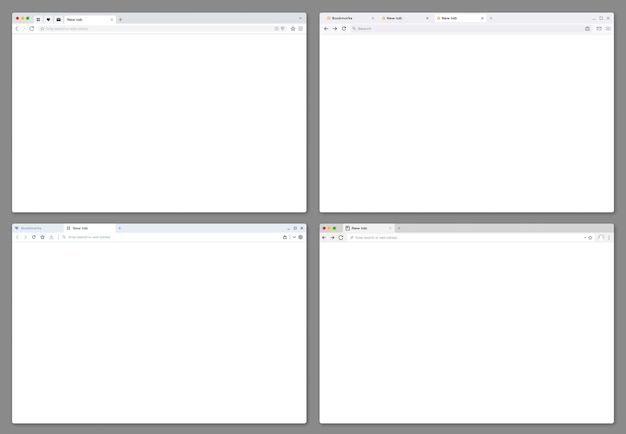This screenshot has width=626, height=434.
Task: Expand the chevron dropdown in bottom-left browser
Action: pos(294,237)
